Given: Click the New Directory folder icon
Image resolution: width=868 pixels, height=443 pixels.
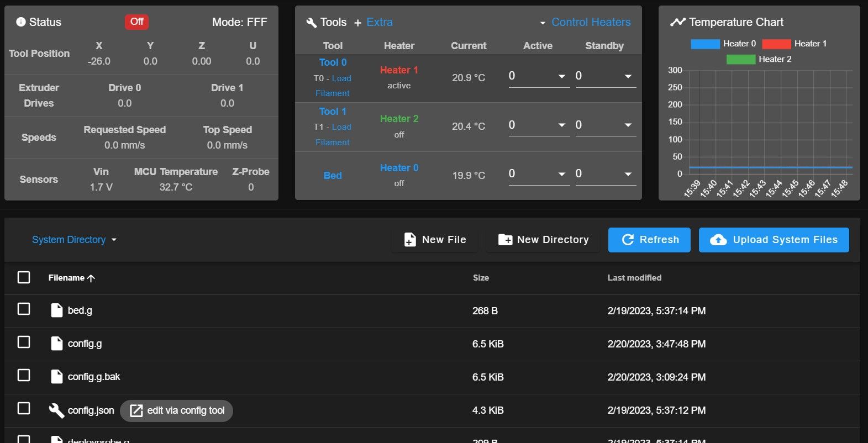Looking at the screenshot, I should (505, 240).
